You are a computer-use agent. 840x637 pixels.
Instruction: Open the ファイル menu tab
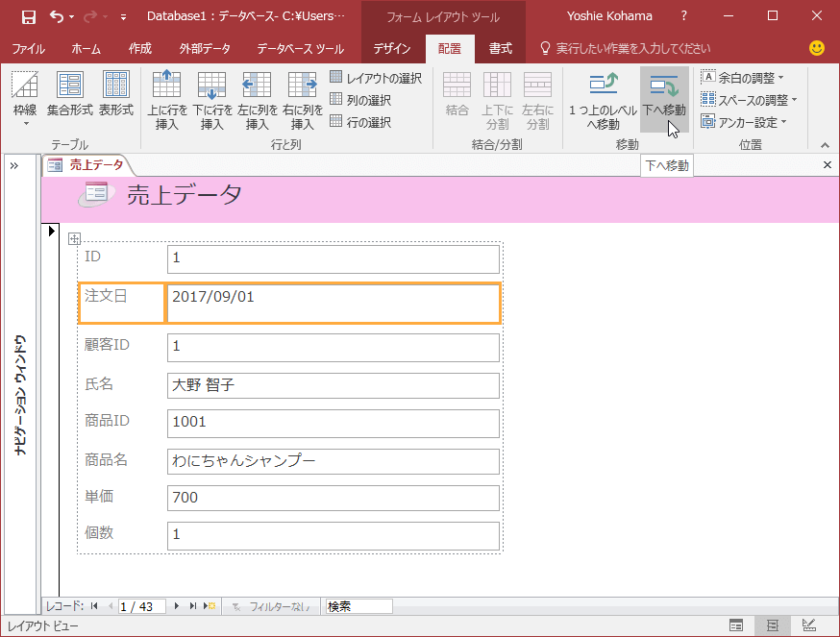pyautogui.click(x=29, y=49)
